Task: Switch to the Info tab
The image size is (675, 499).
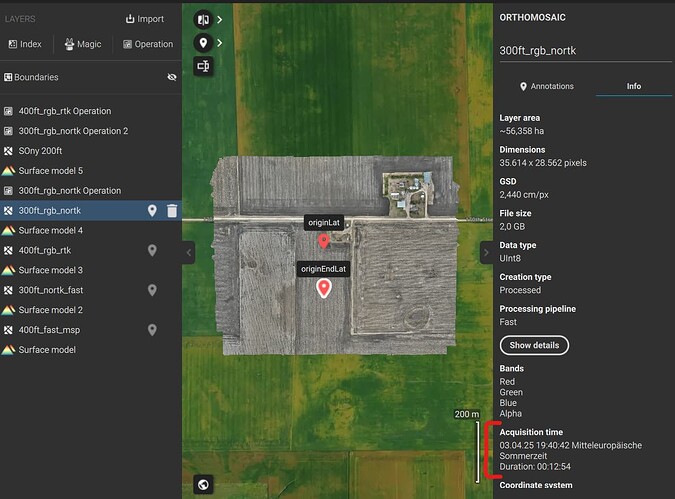Action: (x=634, y=86)
